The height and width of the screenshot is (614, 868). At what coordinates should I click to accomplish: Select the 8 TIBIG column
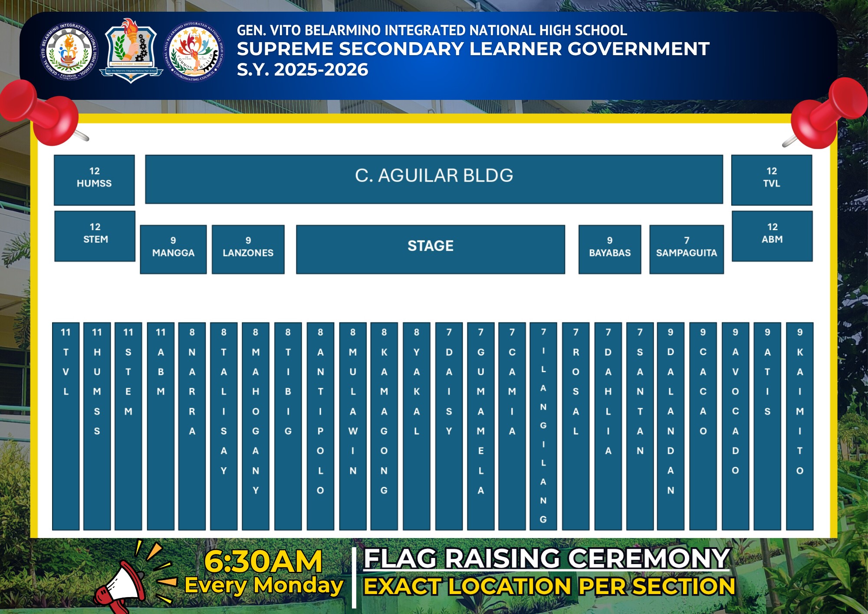(288, 426)
